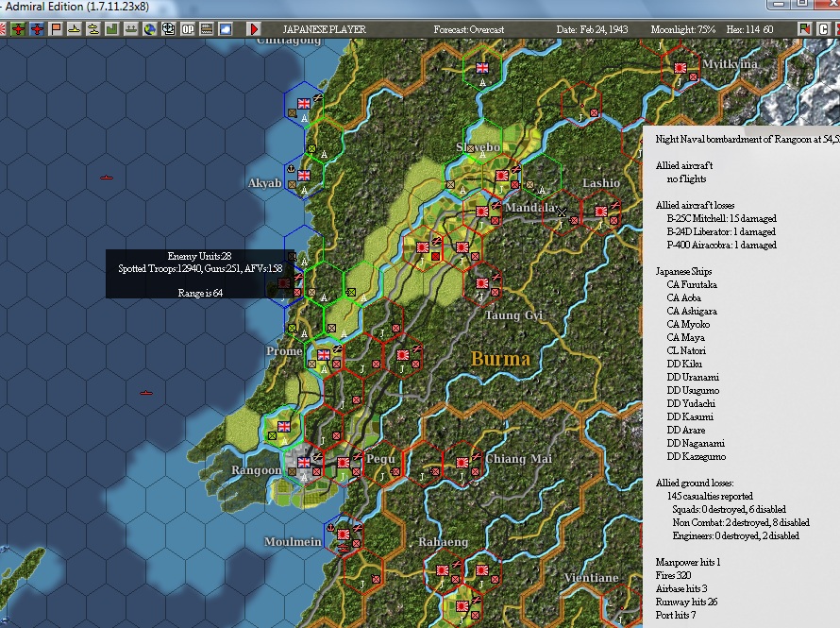Click B-25C Mitchell: 15 damaged line
The image size is (840, 628).
coord(721,219)
